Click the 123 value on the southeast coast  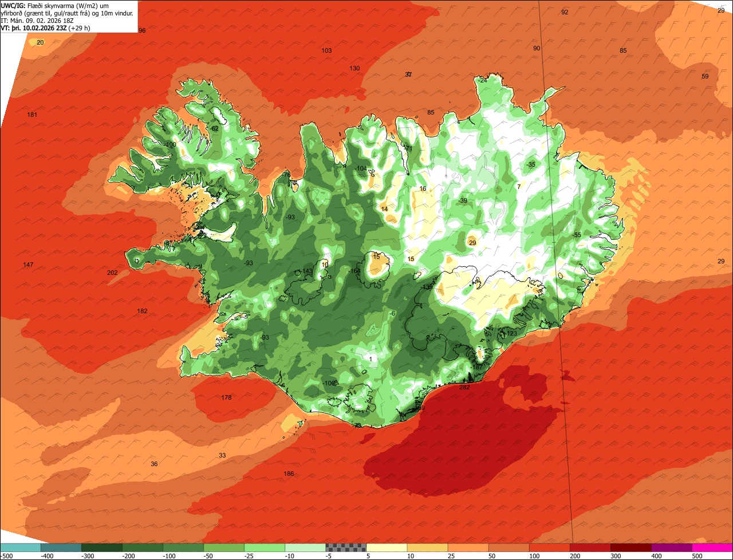[512, 333]
